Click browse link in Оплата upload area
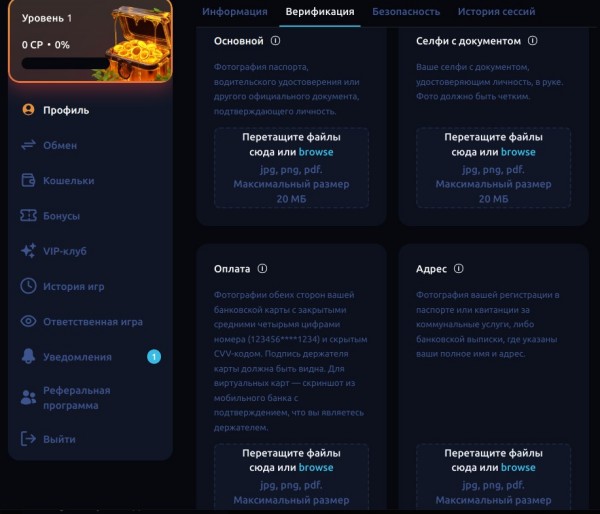This screenshot has width=600, height=514. coord(316,467)
